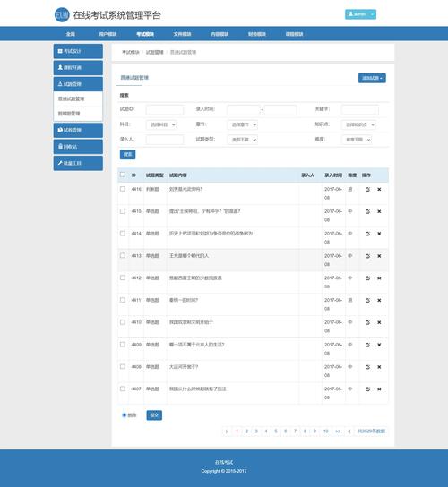
Task: Edit question 4409 using its edit icon
Action: coord(367,345)
